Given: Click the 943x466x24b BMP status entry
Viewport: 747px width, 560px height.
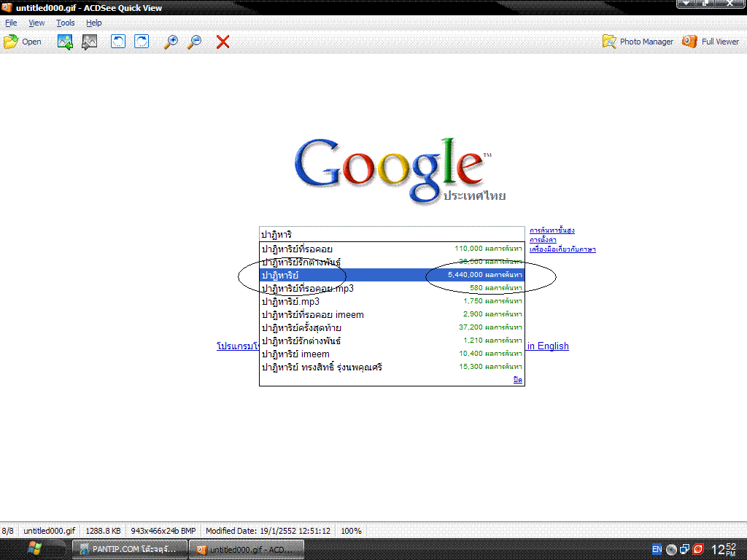Looking at the screenshot, I should point(163,531).
